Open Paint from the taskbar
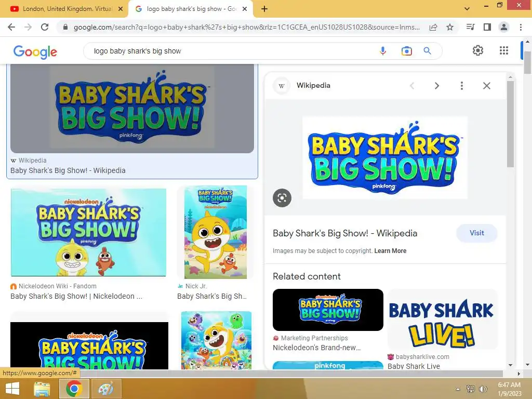This screenshot has width=532, height=399. coord(106,389)
